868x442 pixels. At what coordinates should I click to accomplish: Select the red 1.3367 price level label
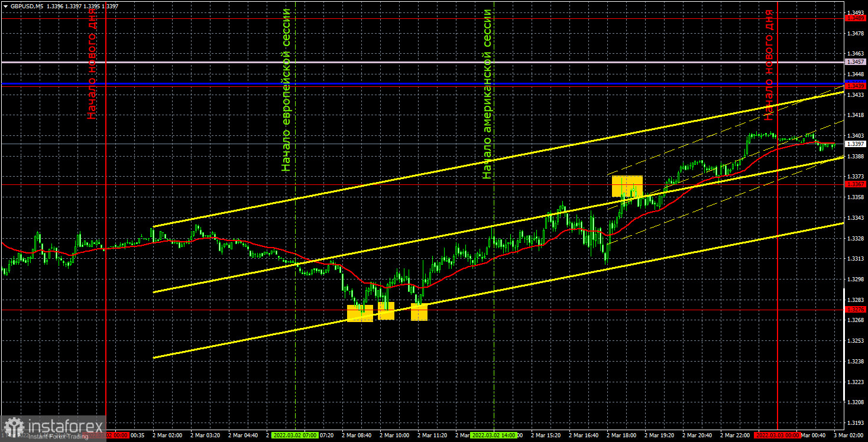(856, 184)
